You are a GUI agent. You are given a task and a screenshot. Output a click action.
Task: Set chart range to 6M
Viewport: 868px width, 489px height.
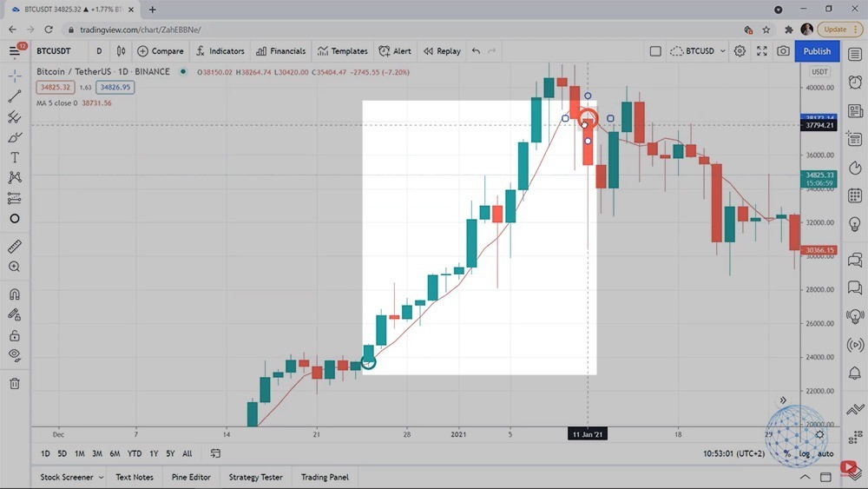click(115, 453)
